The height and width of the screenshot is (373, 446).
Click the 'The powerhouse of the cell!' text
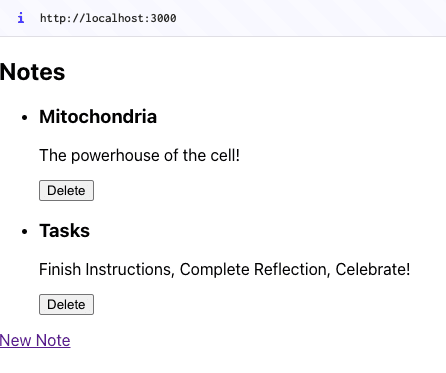coord(139,155)
